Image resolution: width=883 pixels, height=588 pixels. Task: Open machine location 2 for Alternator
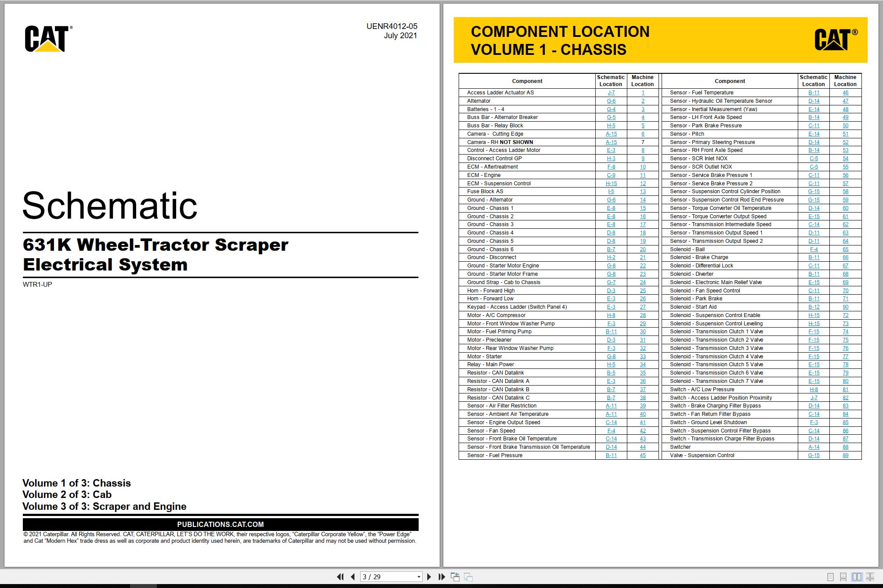point(643,101)
